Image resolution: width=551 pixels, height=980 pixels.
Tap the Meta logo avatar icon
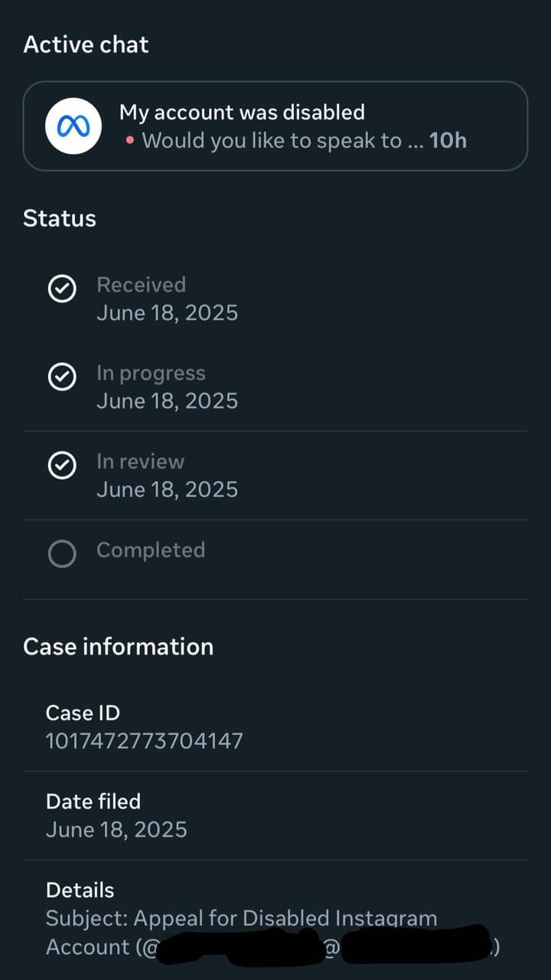(73, 126)
